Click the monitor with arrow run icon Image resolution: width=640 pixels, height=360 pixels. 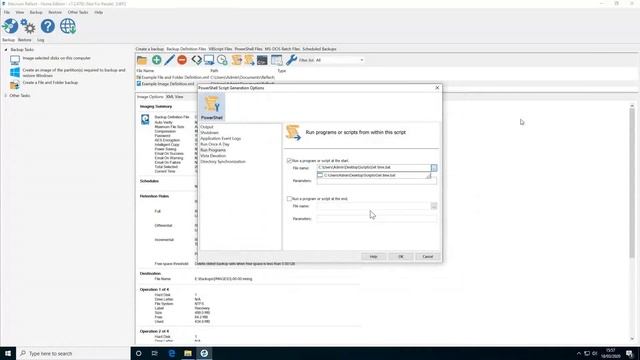point(209,60)
